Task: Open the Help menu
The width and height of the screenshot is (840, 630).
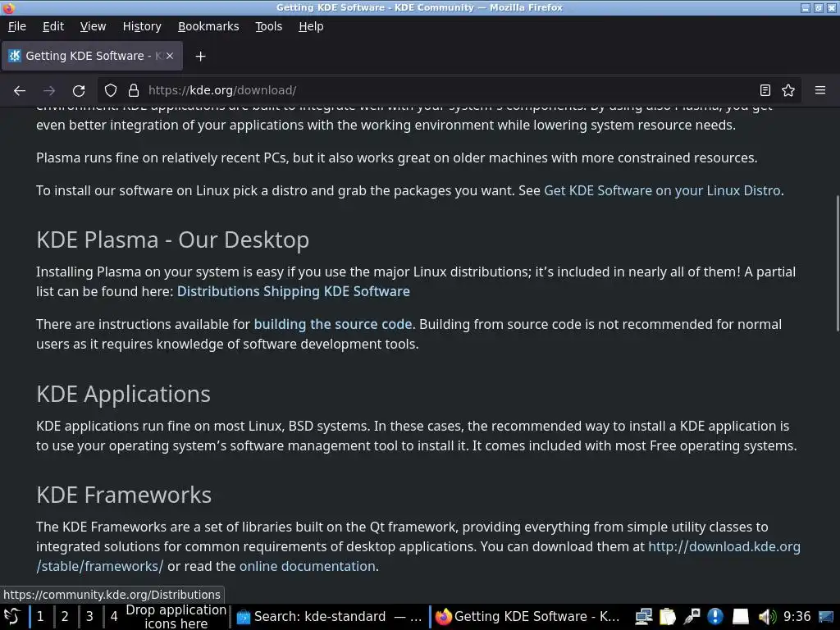Action: coord(311,26)
